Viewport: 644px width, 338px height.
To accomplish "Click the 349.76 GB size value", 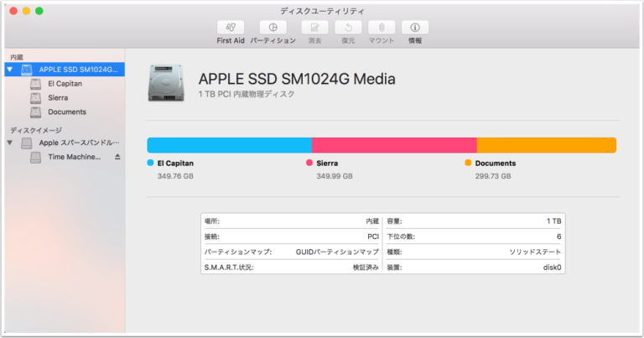I will (175, 176).
